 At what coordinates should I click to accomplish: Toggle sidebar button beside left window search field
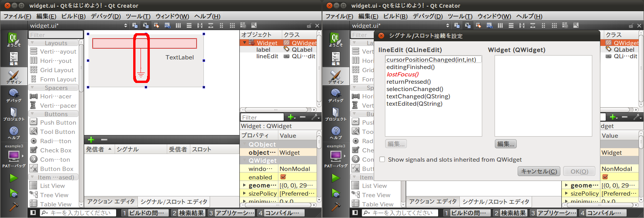(x=33, y=213)
